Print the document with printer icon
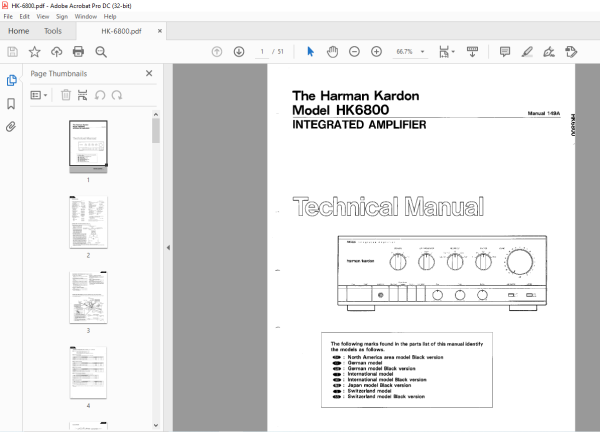Screen dimensions: 600x432 [78, 52]
